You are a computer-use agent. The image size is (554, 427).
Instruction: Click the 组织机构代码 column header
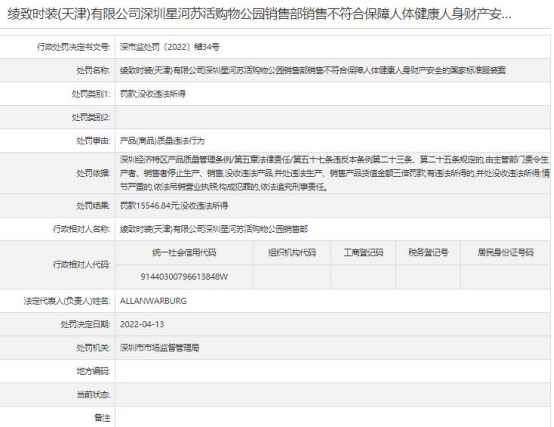point(292,253)
